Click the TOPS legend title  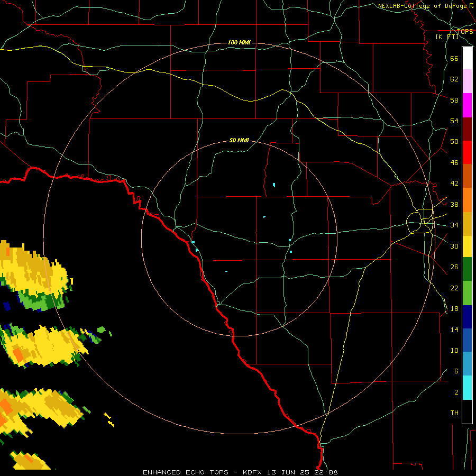coord(465,31)
